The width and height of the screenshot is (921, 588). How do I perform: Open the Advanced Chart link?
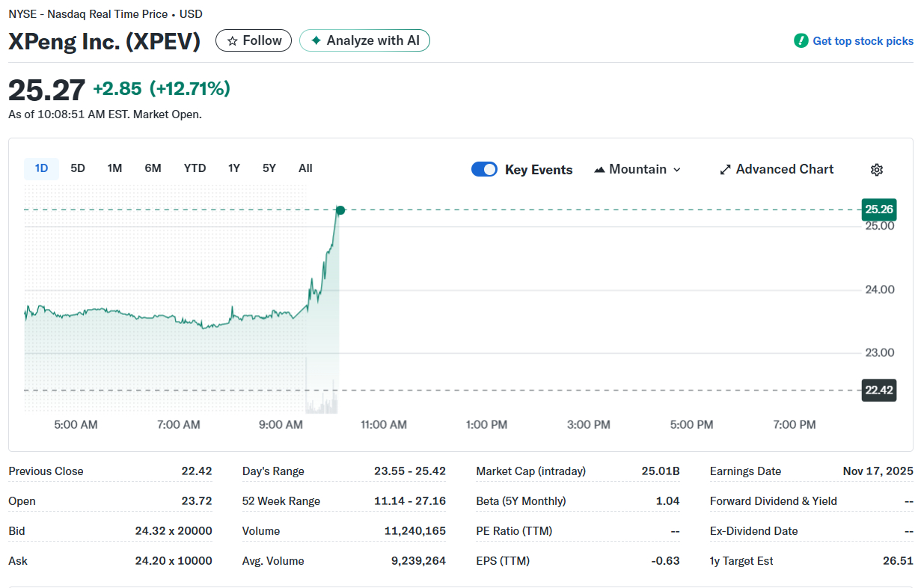click(x=777, y=169)
